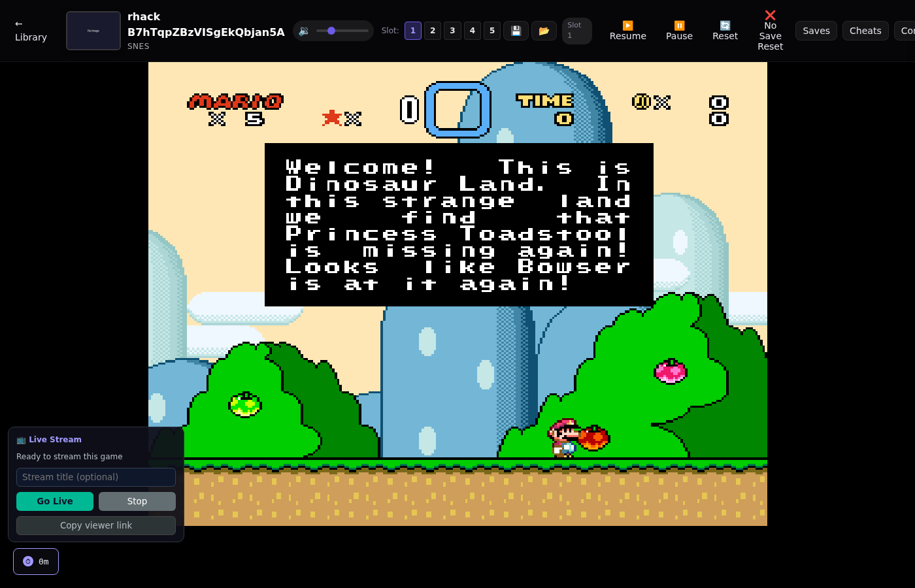Adjust the volume slider

pos(342,31)
